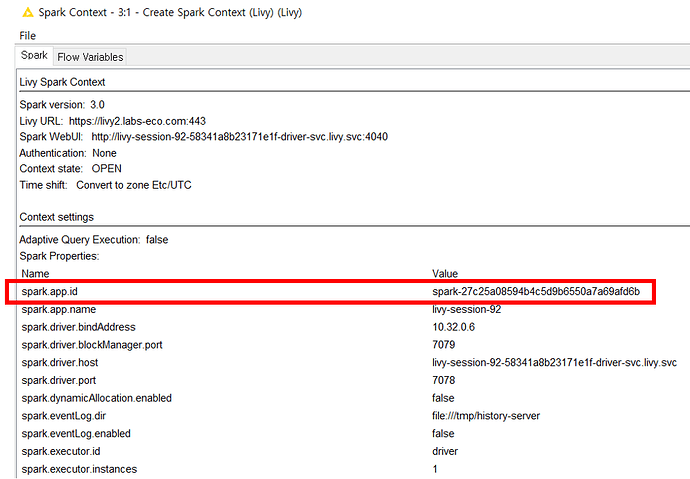Select the 7079 port value
The width and height of the screenshot is (690, 479).
(444, 345)
